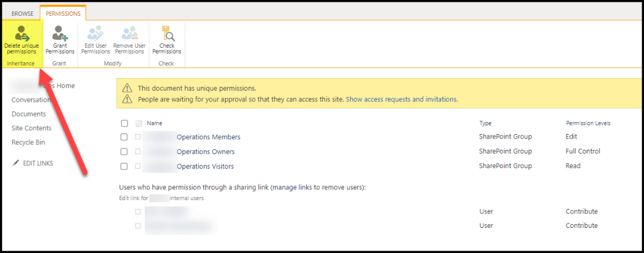
Task: Click the pencil icon beside EDIT LINKS
Action: coord(16,163)
